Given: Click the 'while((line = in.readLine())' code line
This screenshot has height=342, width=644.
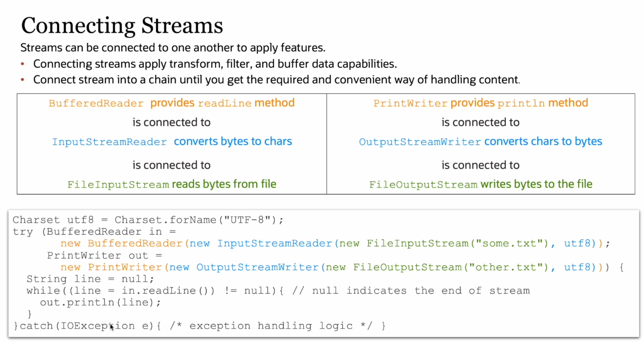Looking at the screenshot, I should (278, 291).
